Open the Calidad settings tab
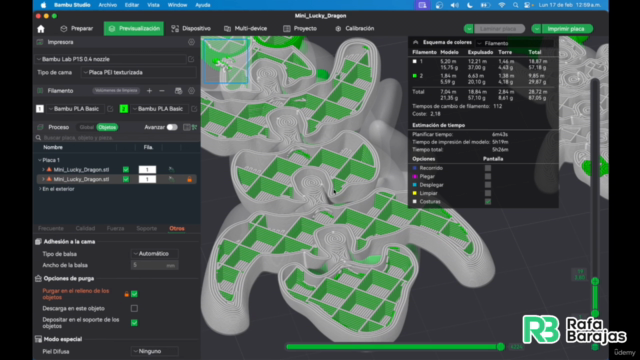The width and height of the screenshot is (640, 360). click(85, 229)
